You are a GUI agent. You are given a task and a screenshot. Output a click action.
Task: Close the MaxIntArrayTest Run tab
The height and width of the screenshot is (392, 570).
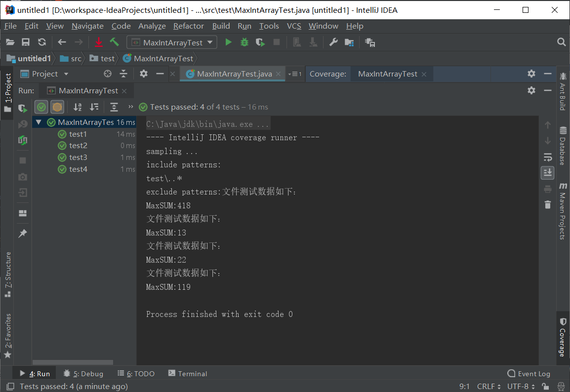point(124,91)
